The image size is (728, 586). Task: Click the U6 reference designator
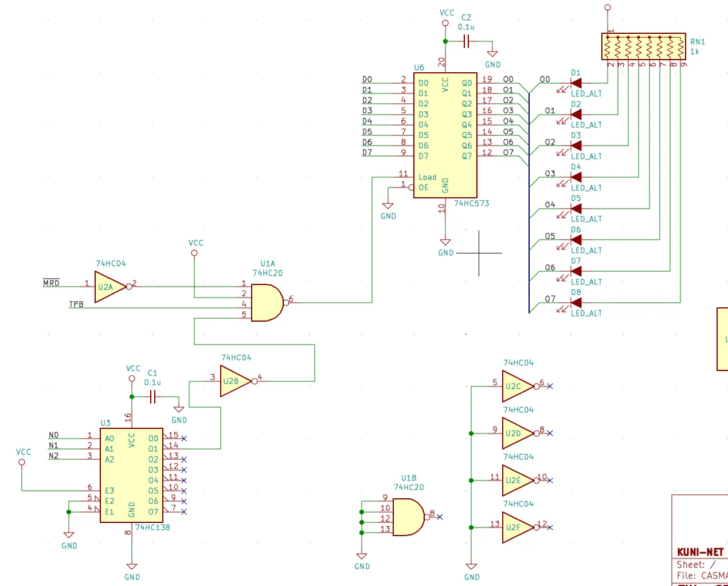pyautogui.click(x=419, y=68)
